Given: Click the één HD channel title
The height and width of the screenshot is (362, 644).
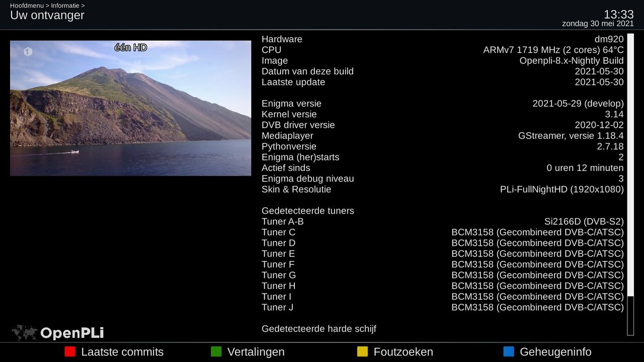Looking at the screenshot, I should click(x=131, y=47).
